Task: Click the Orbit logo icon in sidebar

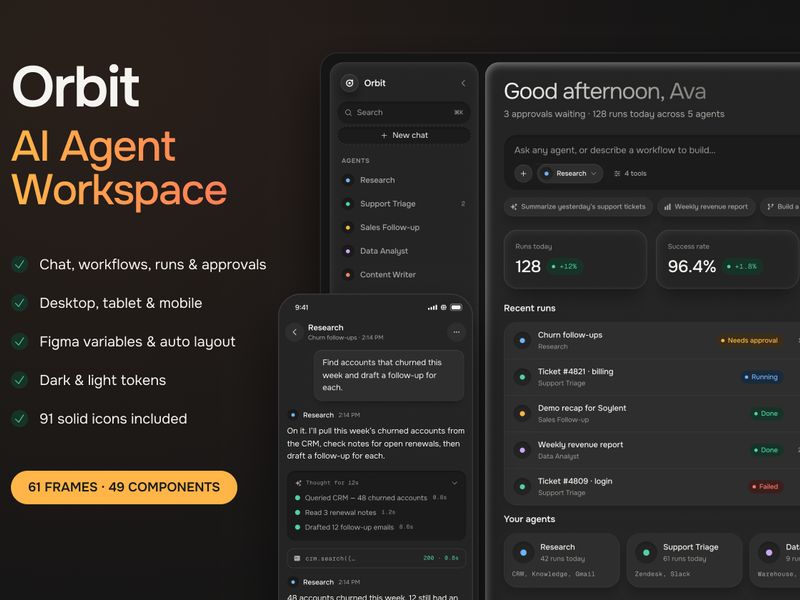Action: (x=349, y=83)
